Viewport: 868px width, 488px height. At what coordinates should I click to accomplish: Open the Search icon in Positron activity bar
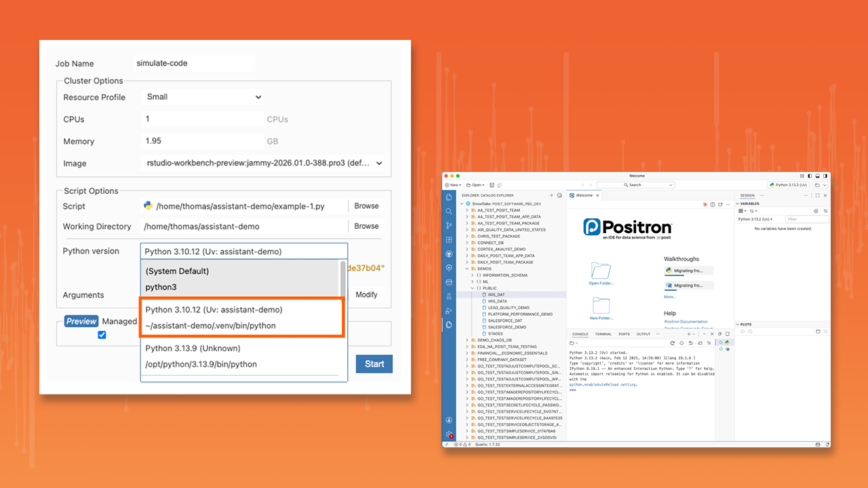pyautogui.click(x=449, y=211)
